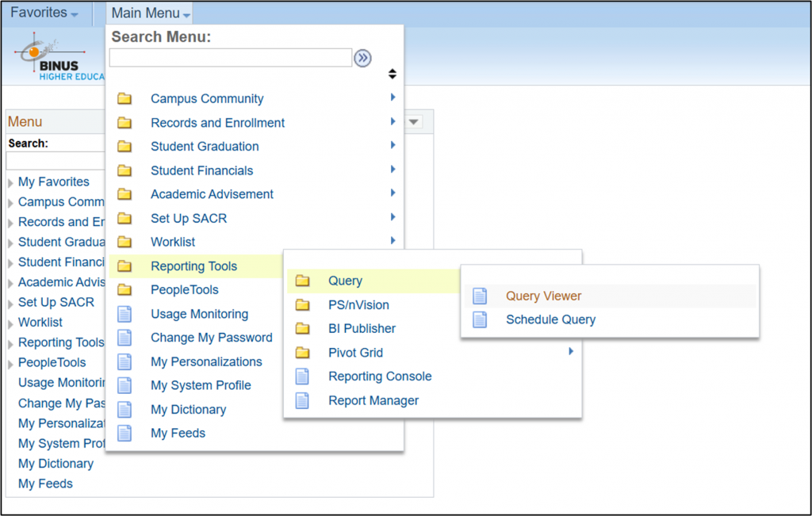Click the Report Manager document icon
Screen dimensions: 812x516
pos(302,401)
